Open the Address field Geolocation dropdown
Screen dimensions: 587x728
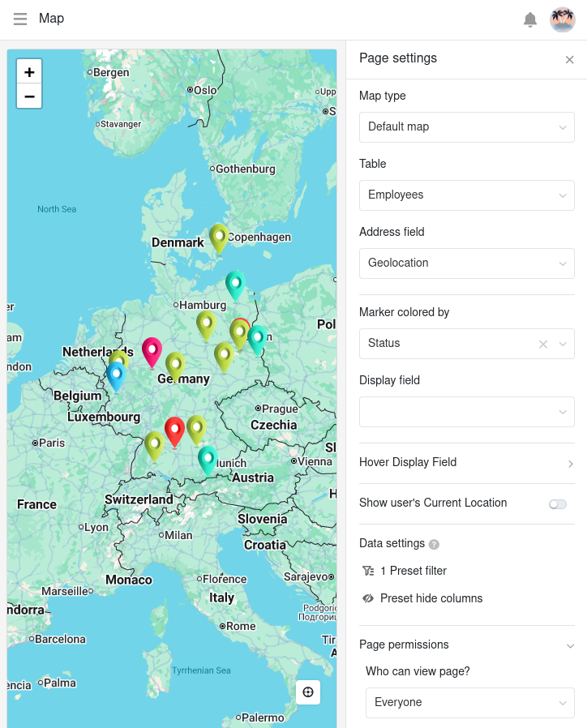[466, 263]
